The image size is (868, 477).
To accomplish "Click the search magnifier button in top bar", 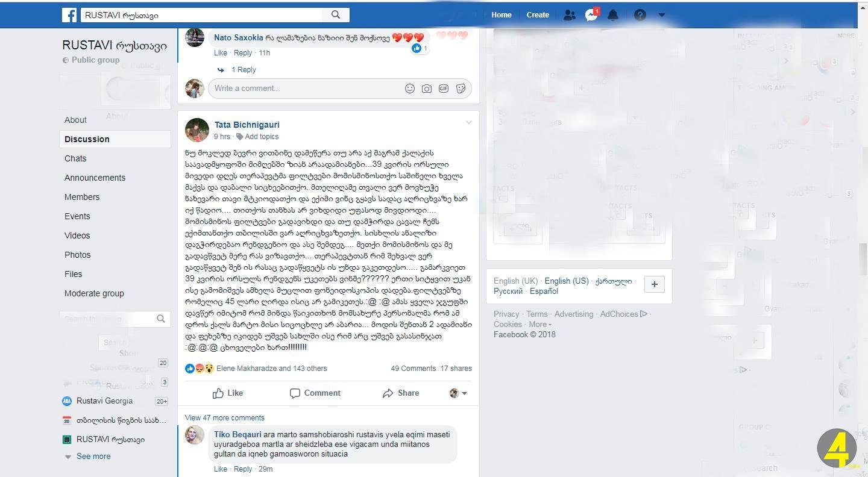I will click(336, 15).
